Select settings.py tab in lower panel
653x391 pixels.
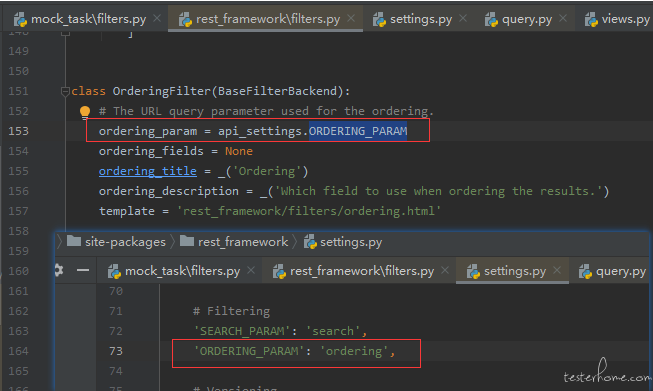coord(512,271)
